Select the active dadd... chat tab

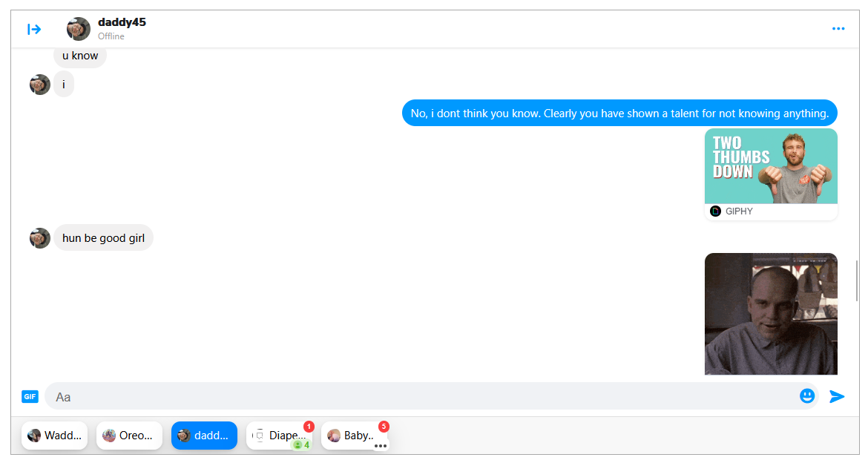(204, 436)
